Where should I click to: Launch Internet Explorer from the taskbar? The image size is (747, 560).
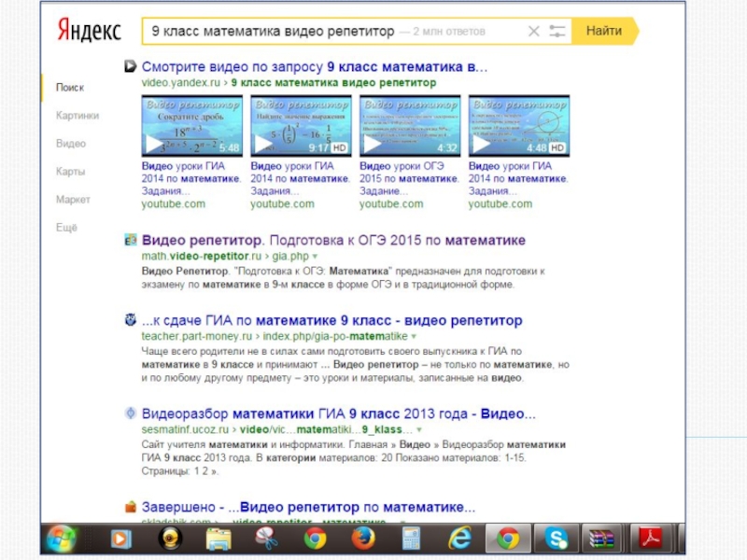tap(459, 539)
